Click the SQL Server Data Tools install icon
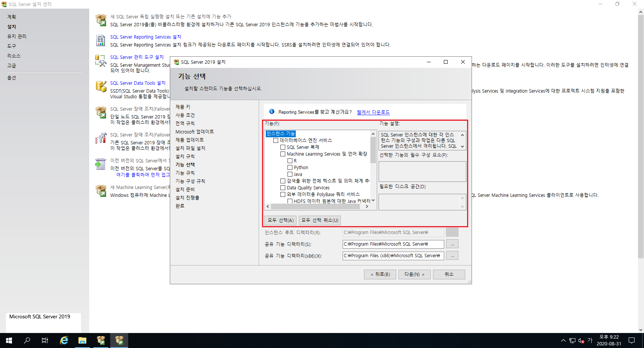 (101, 87)
